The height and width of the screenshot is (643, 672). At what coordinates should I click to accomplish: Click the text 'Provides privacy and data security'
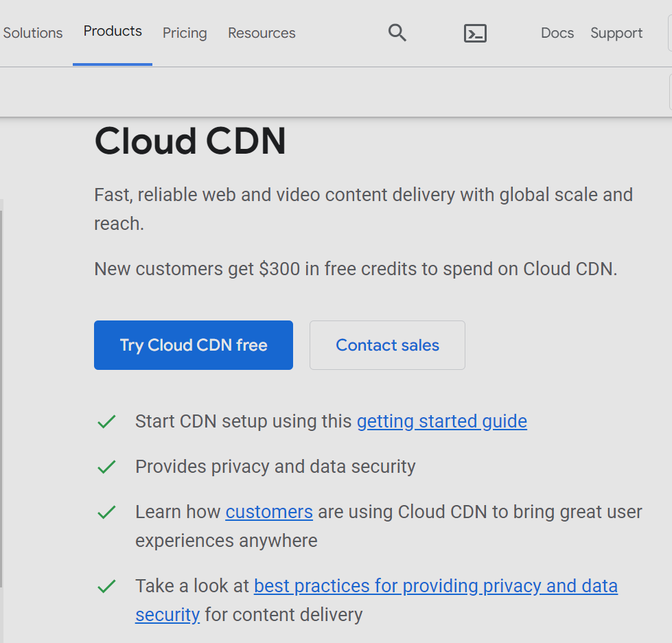(275, 467)
